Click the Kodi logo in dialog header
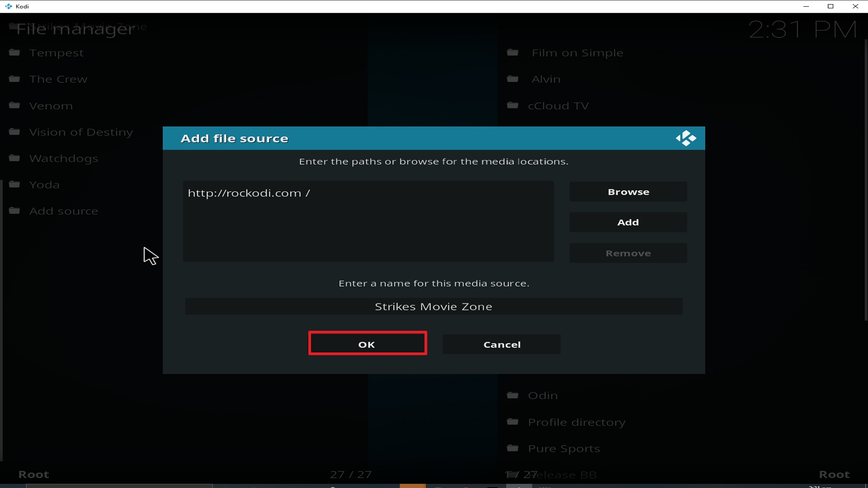 pyautogui.click(x=686, y=138)
